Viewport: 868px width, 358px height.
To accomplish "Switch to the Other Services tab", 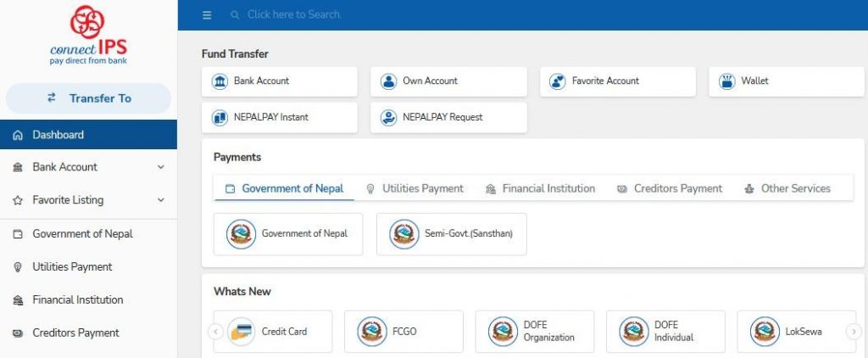I will click(787, 188).
